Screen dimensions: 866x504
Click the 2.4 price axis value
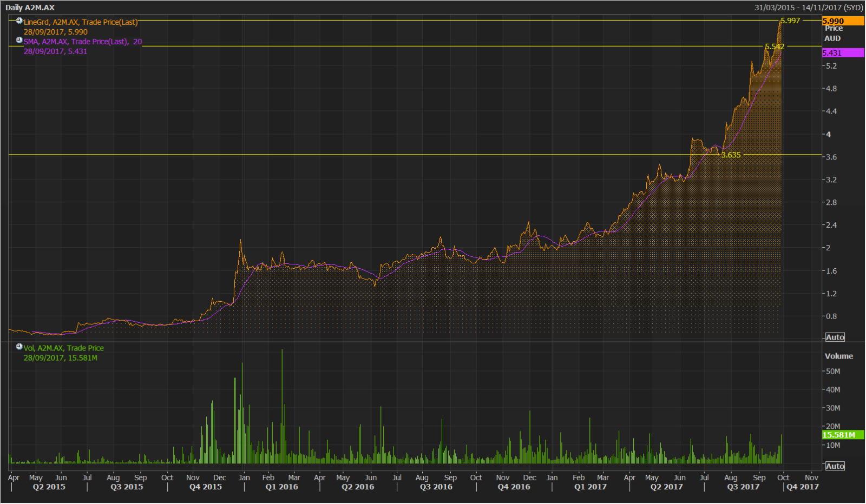[831, 225]
